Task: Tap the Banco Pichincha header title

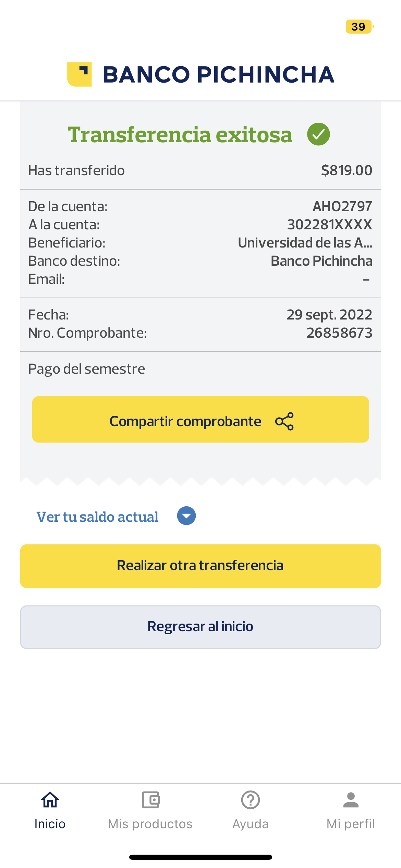Action: (x=218, y=75)
